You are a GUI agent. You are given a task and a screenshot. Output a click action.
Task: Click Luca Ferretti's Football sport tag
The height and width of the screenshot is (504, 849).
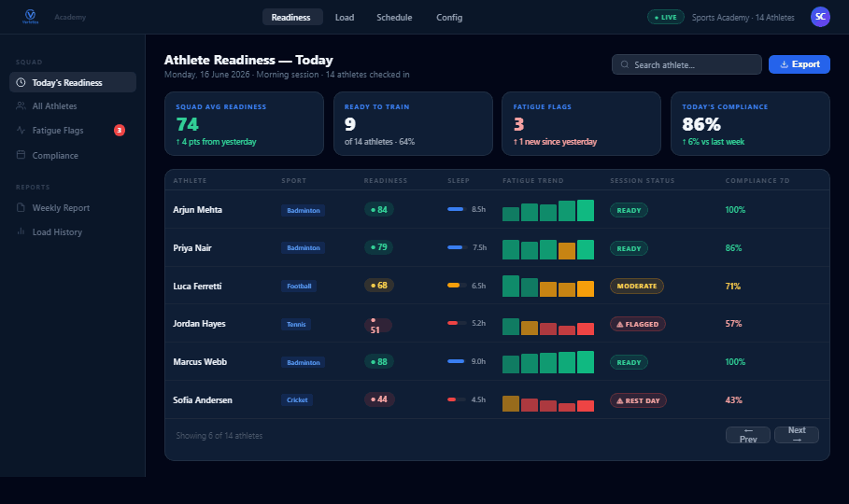click(299, 286)
